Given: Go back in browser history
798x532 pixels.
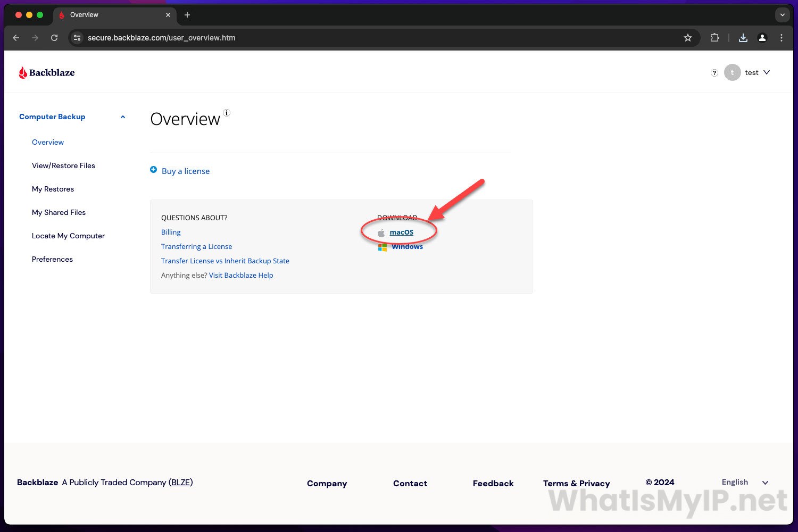Looking at the screenshot, I should coord(16,38).
